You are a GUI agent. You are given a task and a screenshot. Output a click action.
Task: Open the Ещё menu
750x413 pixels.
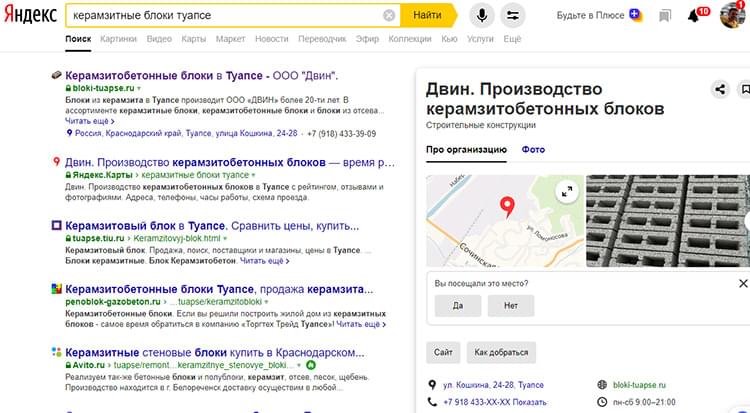pyautogui.click(x=512, y=39)
